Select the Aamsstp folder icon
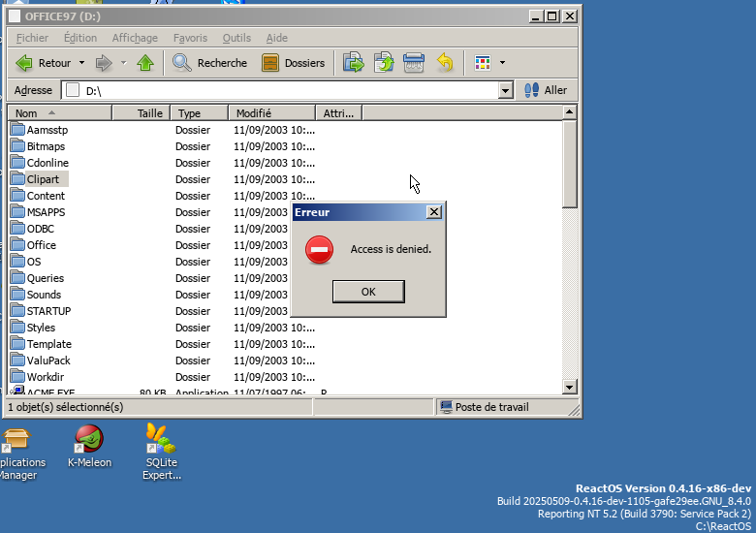 17,129
